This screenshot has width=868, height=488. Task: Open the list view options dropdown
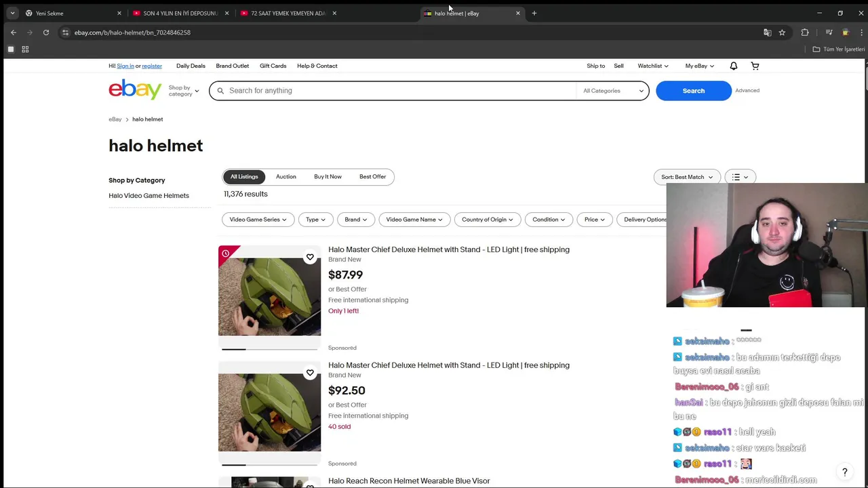pos(740,177)
